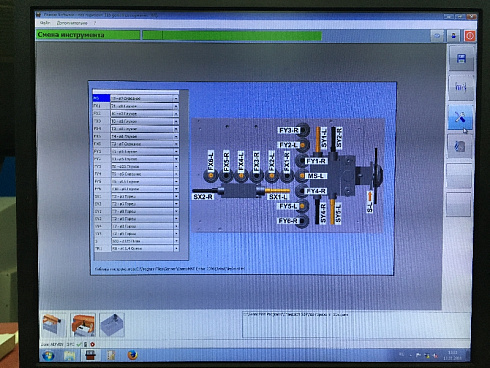Open the ? help menu

(x=95, y=23)
